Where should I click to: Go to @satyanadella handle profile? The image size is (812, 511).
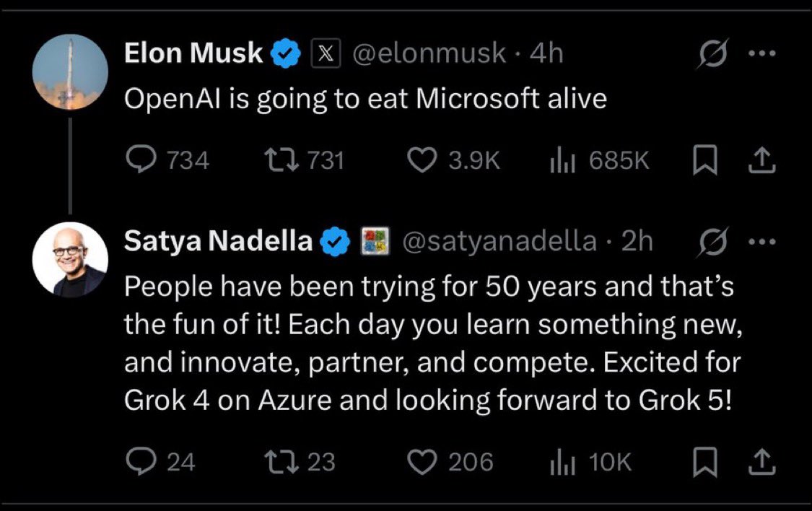[499, 243]
